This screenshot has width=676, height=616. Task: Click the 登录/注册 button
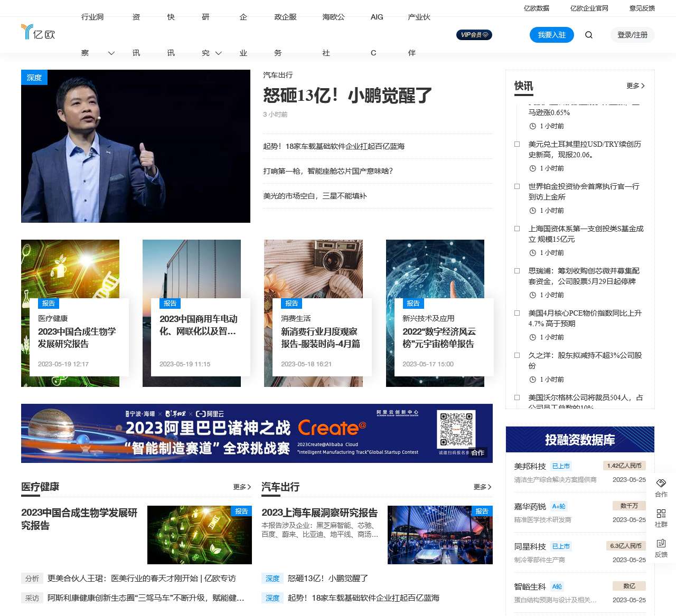tap(633, 35)
